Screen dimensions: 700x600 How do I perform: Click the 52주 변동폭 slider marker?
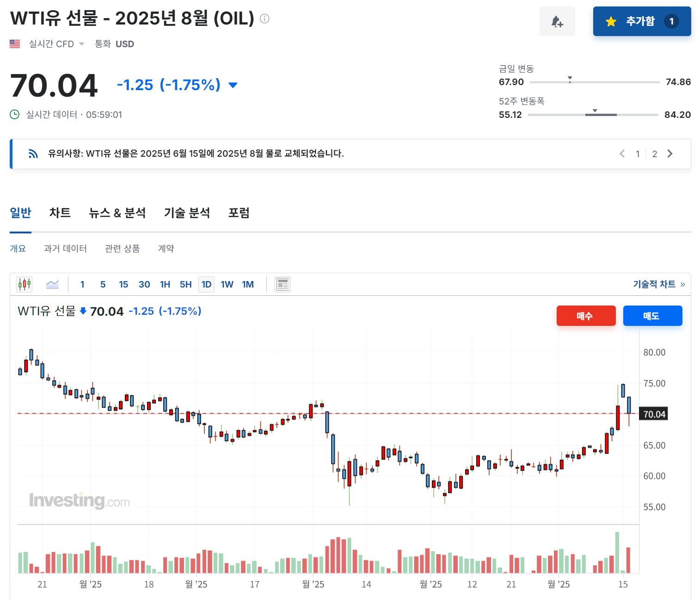(595, 111)
